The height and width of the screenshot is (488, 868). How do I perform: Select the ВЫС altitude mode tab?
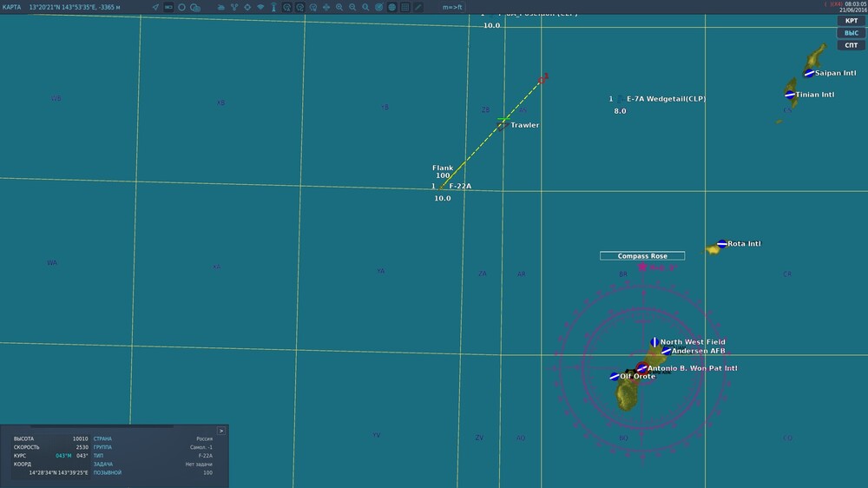[x=852, y=33]
